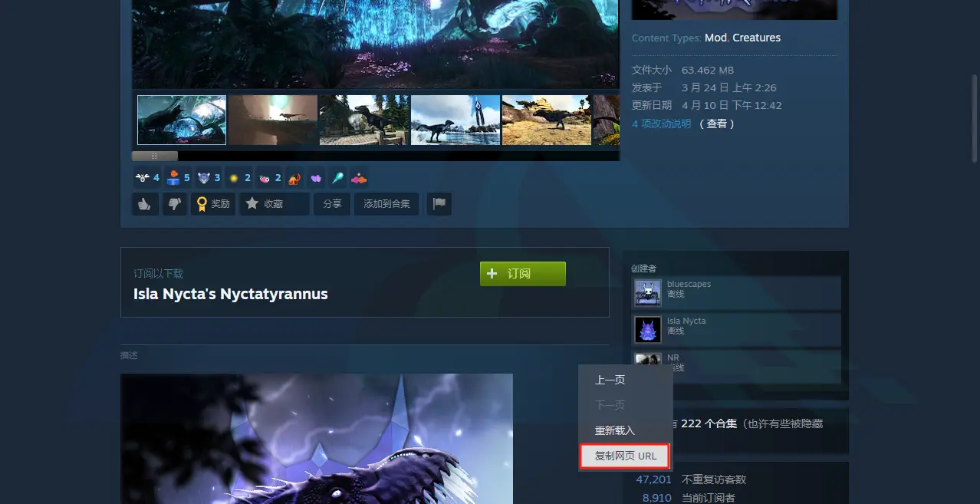Click the 4 月 10 日 下午 12:42 updated date
980x504 pixels.
tap(732, 105)
